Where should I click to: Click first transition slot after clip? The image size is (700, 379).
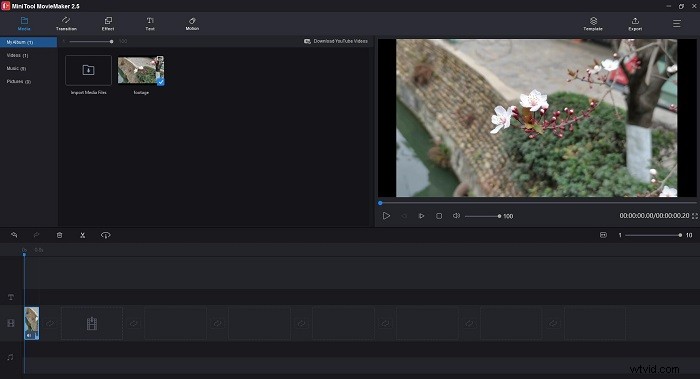tap(50, 323)
